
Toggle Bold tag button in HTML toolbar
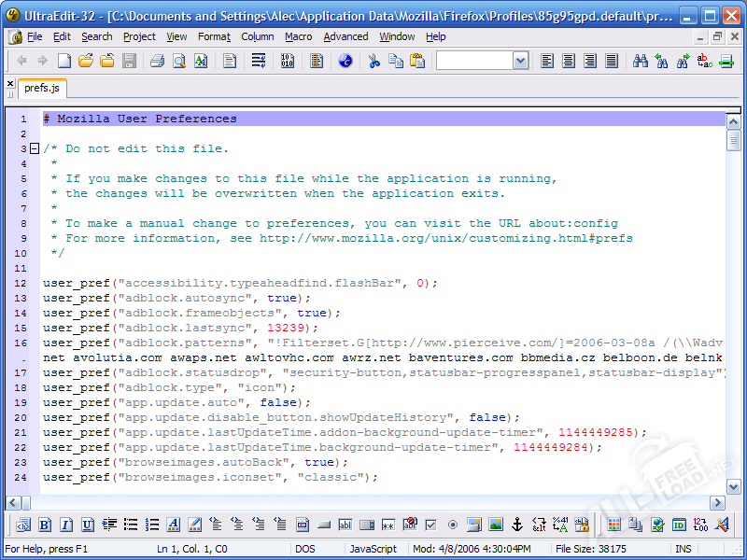coord(44,525)
